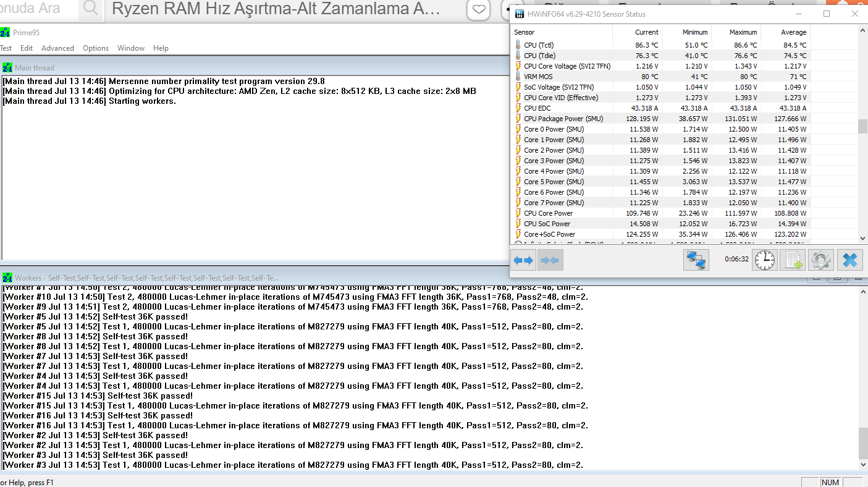Click Worker #10 Test 2 M745473 log line
The image size is (868, 487).
[295, 297]
